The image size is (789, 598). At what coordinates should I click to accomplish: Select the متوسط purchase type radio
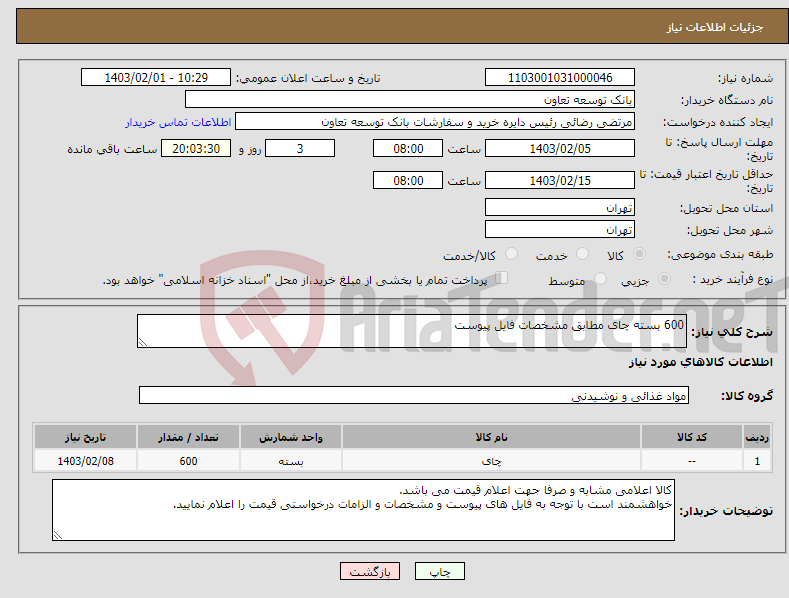tap(600, 279)
